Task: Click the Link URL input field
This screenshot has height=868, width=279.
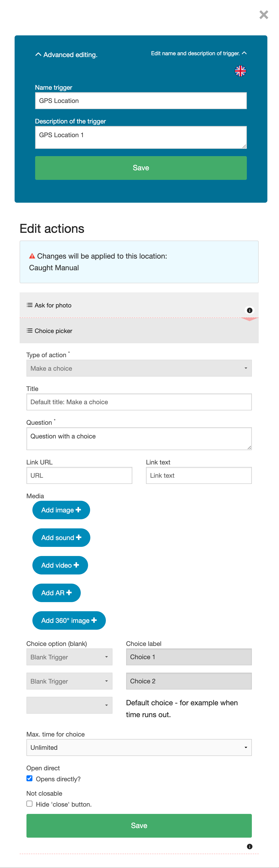Action: coord(79,475)
